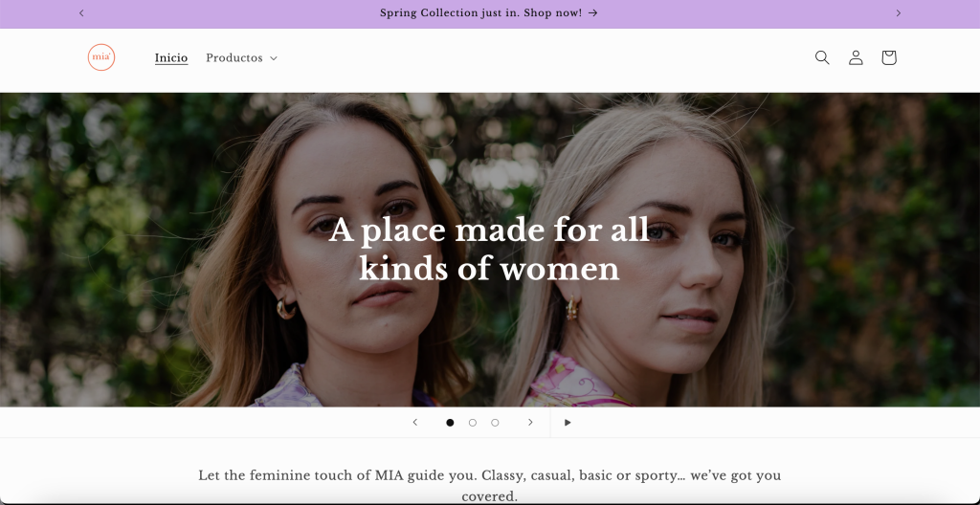This screenshot has height=505, width=980.
Task: Expand the Productos dropdown chevron
Action: [x=273, y=58]
